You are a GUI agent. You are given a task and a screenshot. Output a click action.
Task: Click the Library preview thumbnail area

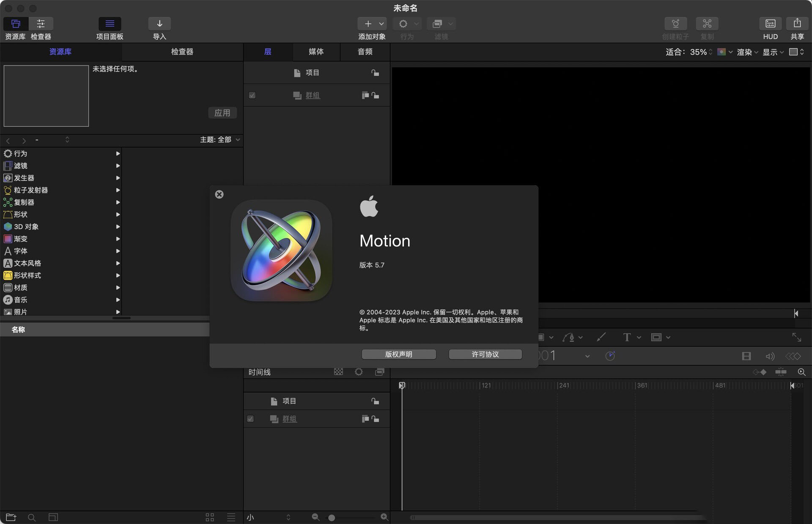(x=46, y=96)
